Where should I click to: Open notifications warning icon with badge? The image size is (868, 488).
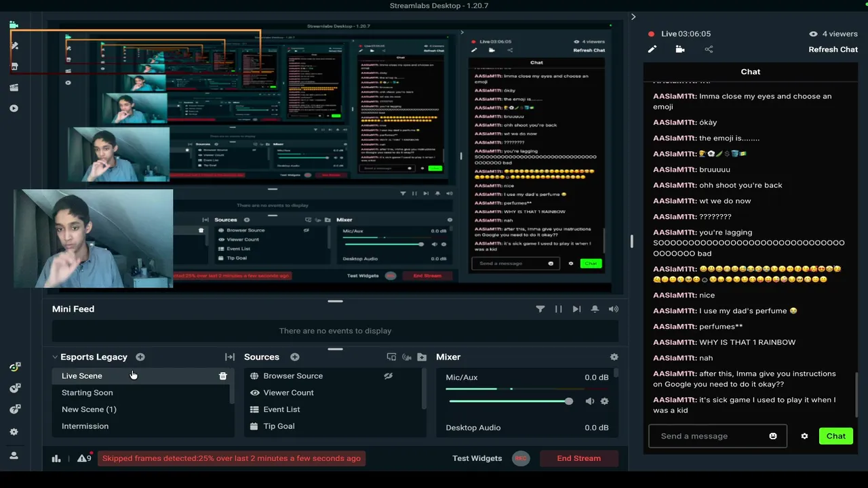coord(84,459)
